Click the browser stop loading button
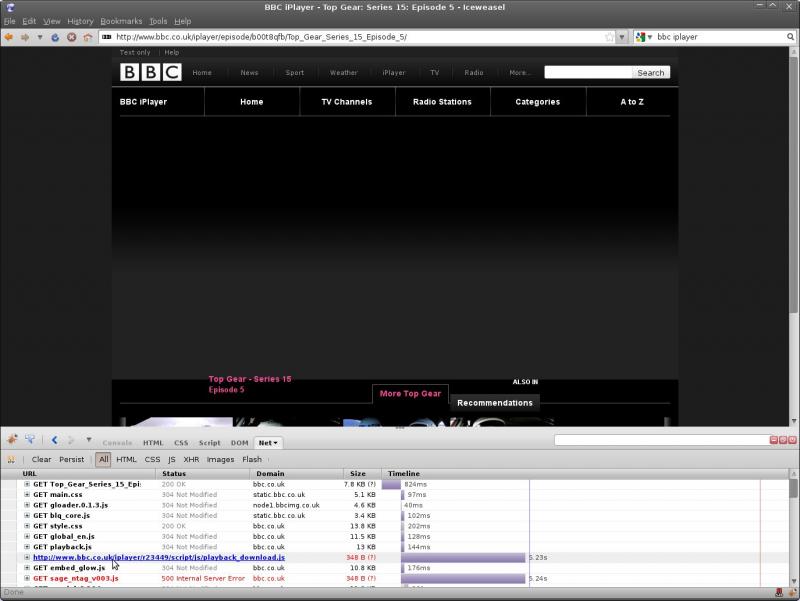 coord(72,37)
